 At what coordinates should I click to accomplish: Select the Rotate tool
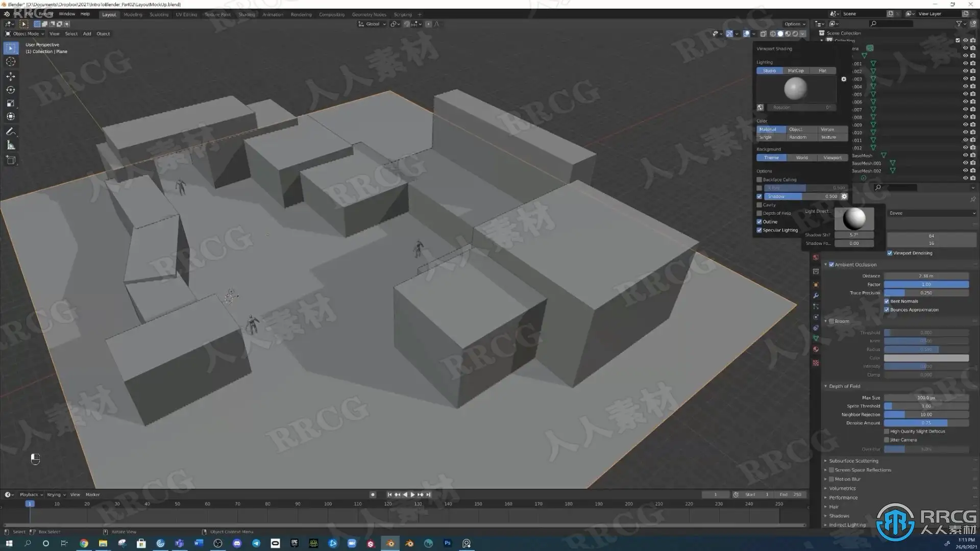(11, 90)
